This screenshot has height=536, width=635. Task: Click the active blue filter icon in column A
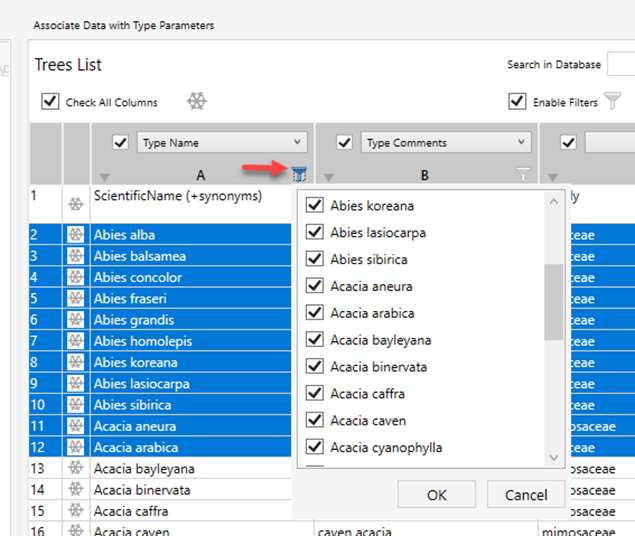(x=298, y=175)
